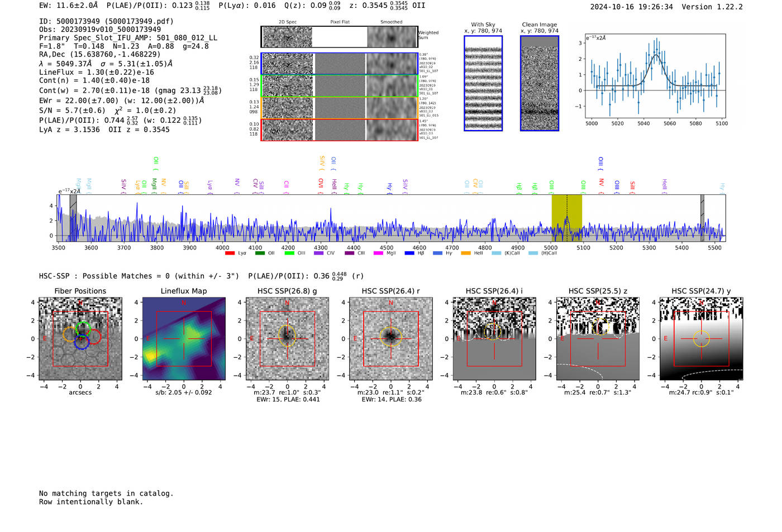Click 'No matching targets in catalog.' text
This screenshot has height=532, width=782.
(106, 493)
